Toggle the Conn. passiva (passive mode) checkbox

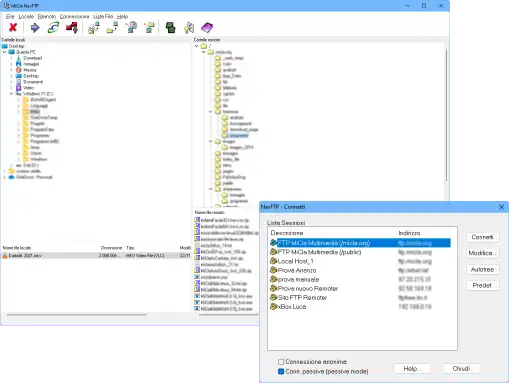point(281,371)
